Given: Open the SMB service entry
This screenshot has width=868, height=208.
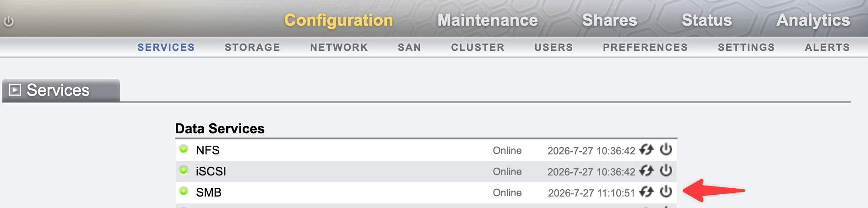Looking at the screenshot, I should [209, 192].
